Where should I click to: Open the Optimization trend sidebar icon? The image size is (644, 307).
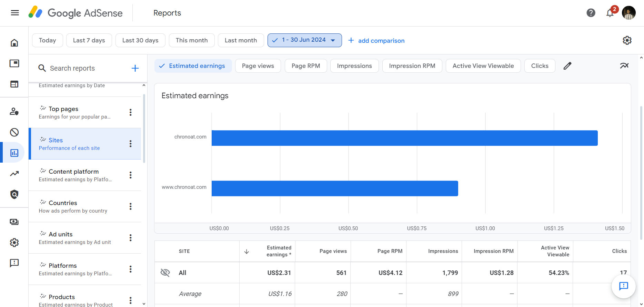click(14, 174)
